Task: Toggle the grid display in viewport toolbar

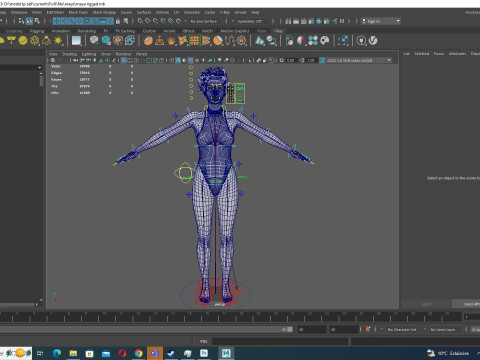Action: coord(124,60)
